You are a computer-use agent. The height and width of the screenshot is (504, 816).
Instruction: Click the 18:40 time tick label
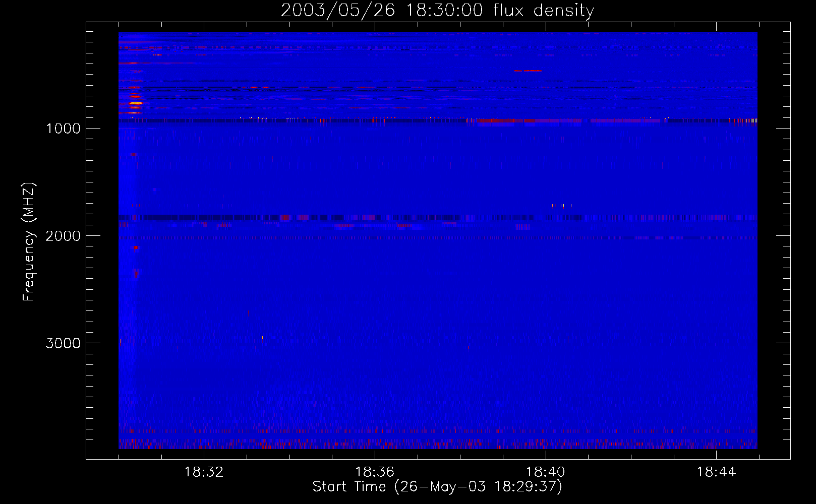[x=546, y=472]
